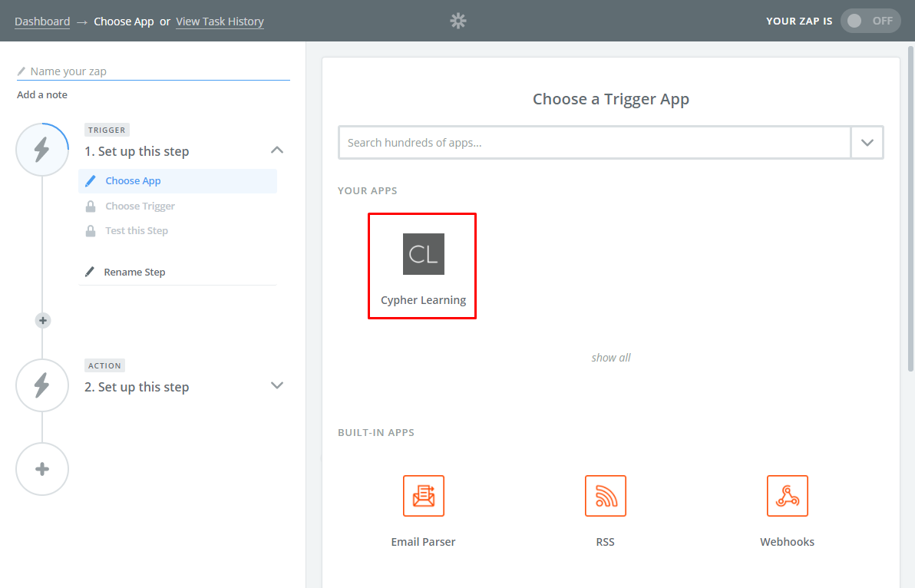Click the lock icon beside Test this Step
The width and height of the screenshot is (915, 588).
pos(91,231)
